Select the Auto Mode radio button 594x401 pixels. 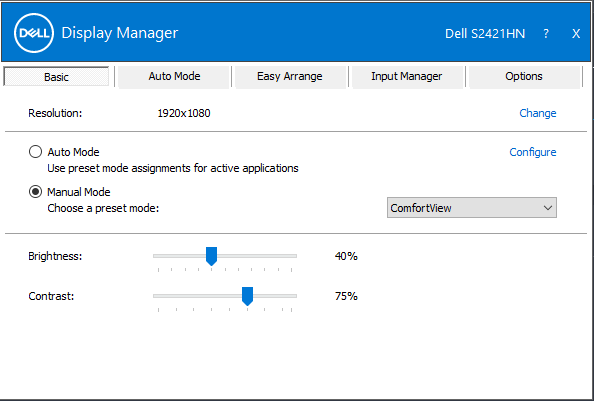(x=35, y=152)
